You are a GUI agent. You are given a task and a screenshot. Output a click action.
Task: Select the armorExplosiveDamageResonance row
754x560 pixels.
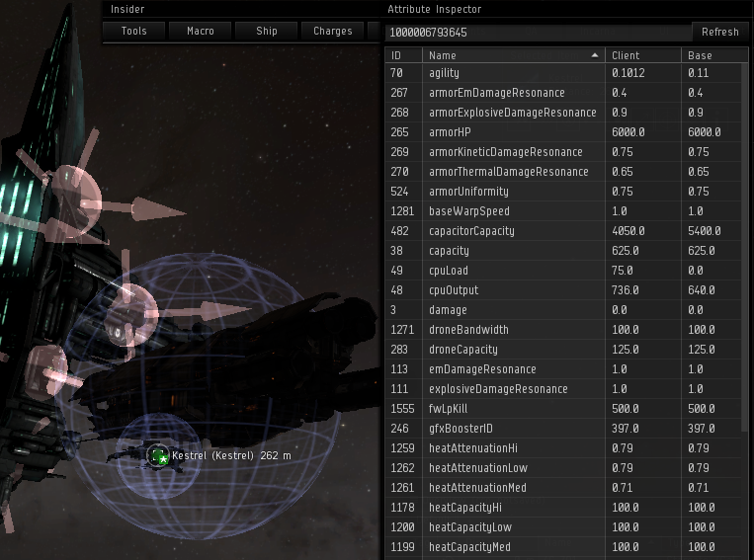tap(563, 112)
